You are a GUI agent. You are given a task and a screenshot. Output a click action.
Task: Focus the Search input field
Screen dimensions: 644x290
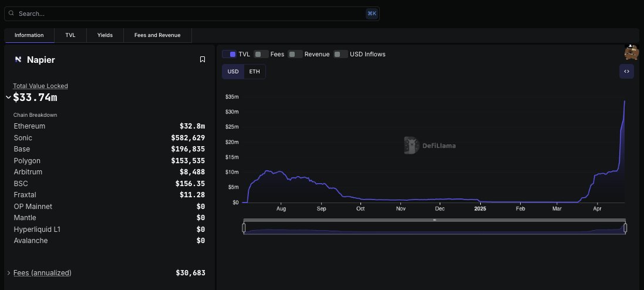pos(191,14)
